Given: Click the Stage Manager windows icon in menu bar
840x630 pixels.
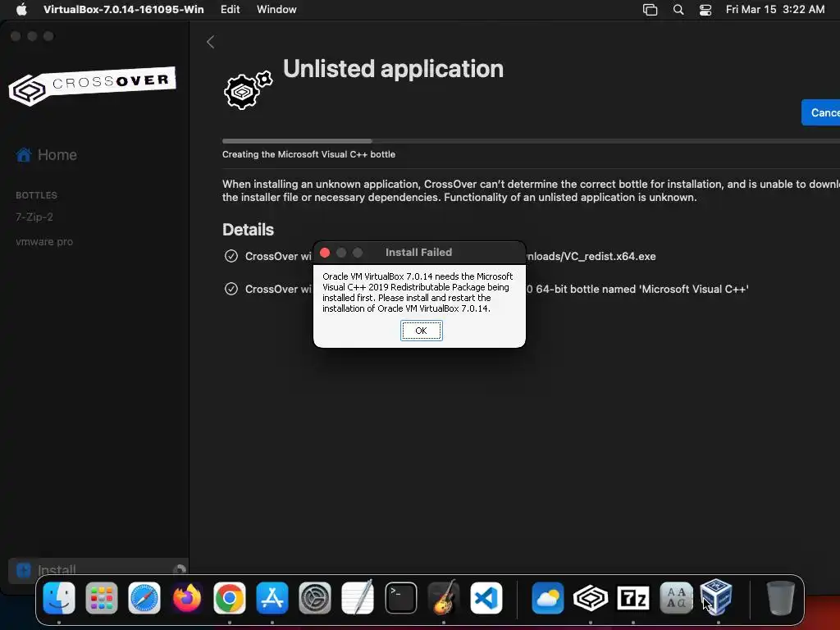Looking at the screenshot, I should click(x=650, y=10).
